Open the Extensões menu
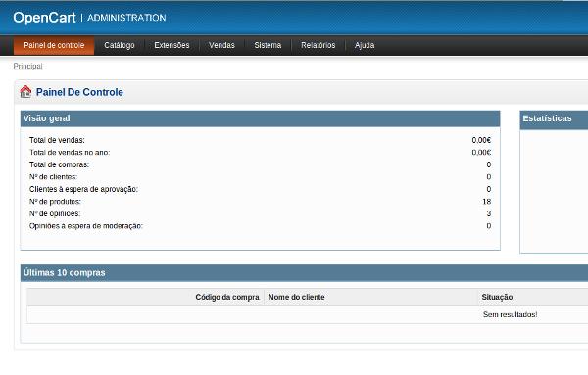This screenshot has height=375, width=588. coord(171,45)
